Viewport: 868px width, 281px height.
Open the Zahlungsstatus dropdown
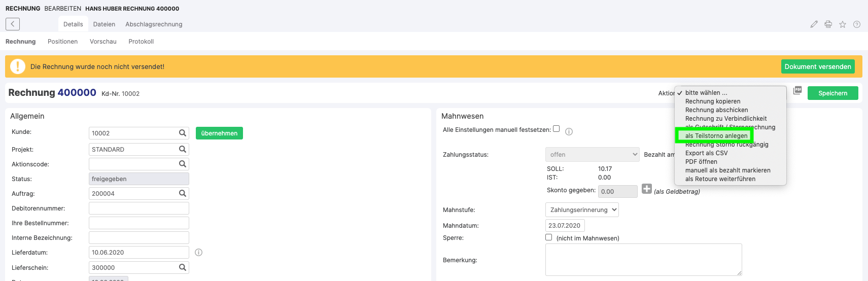click(593, 155)
